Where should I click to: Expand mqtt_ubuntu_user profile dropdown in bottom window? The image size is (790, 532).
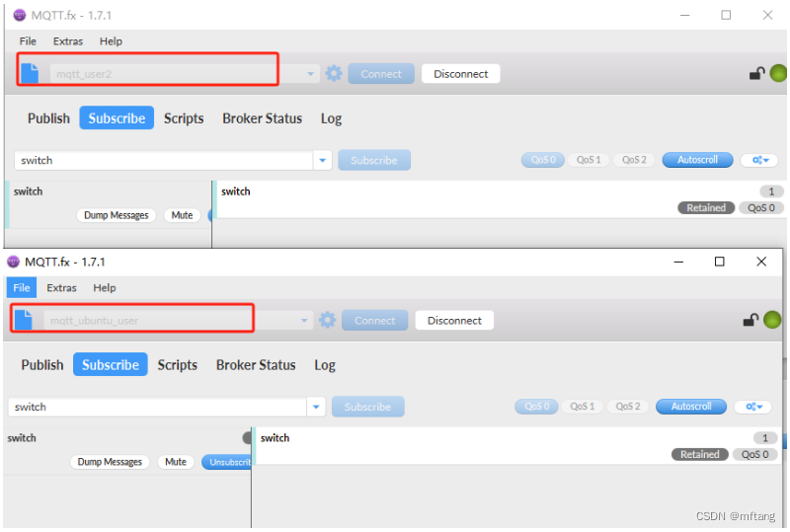pos(304,320)
